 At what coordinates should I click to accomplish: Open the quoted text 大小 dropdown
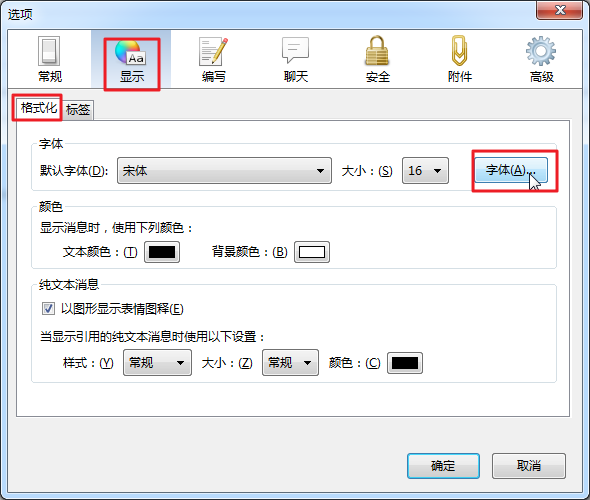[290, 363]
